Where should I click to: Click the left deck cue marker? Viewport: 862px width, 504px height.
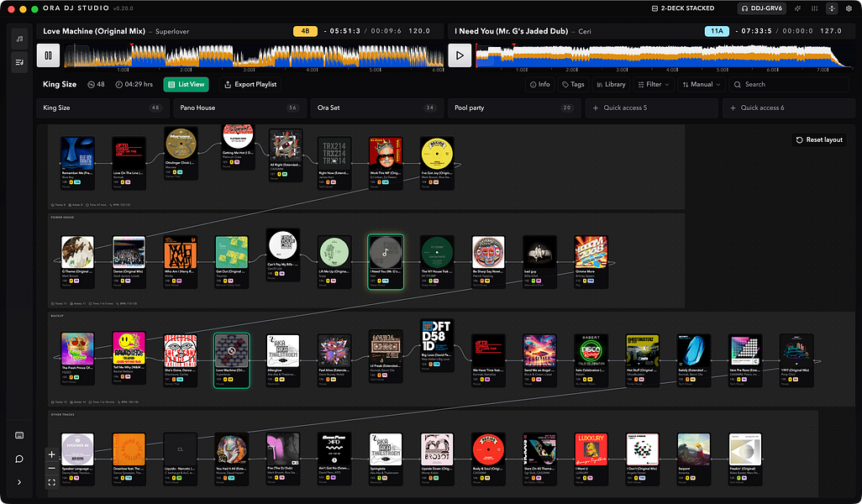[131, 46]
